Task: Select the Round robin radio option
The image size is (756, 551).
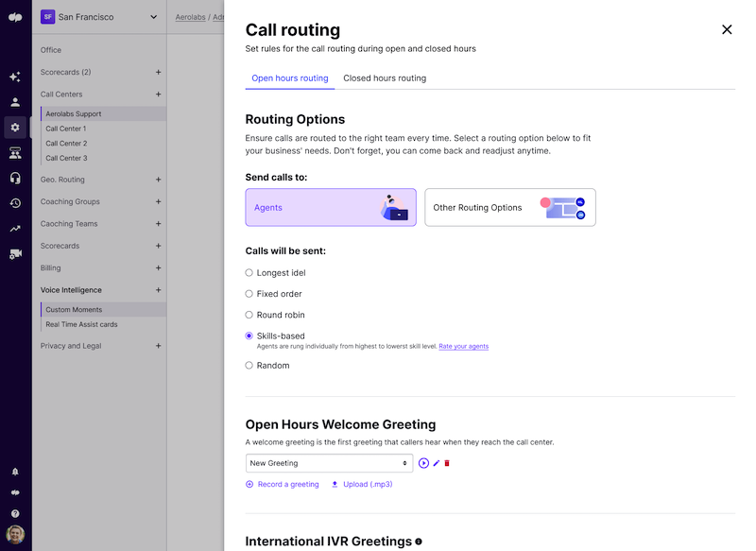Action: pos(249,315)
